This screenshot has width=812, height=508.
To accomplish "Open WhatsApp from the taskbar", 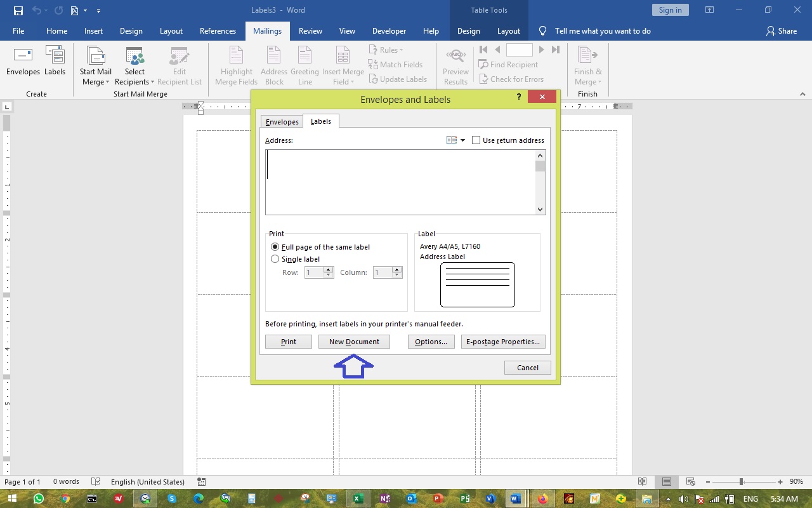I will (x=39, y=498).
